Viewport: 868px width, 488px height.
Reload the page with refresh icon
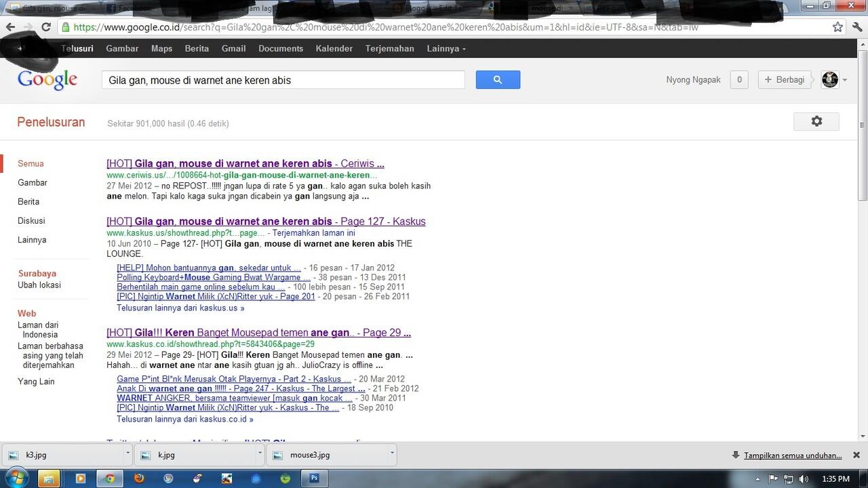pyautogui.click(x=46, y=27)
